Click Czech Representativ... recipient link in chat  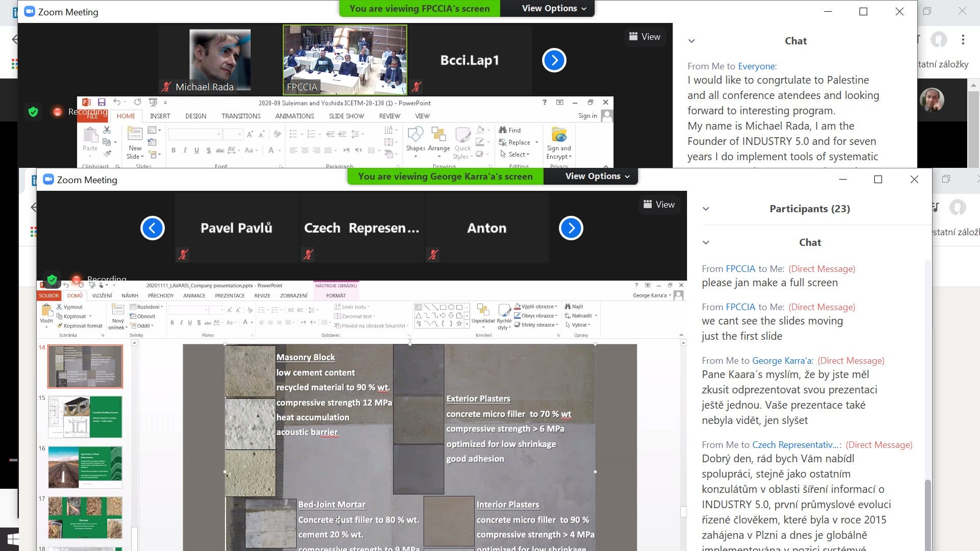click(x=796, y=444)
